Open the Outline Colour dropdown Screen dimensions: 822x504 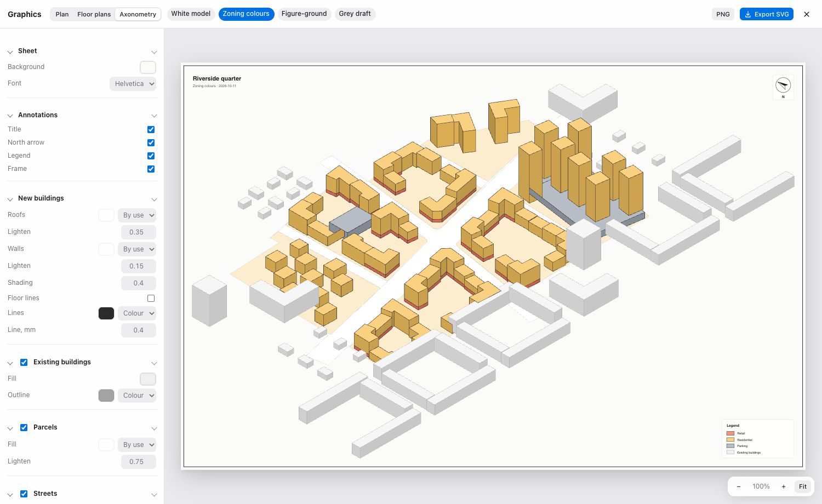(137, 396)
